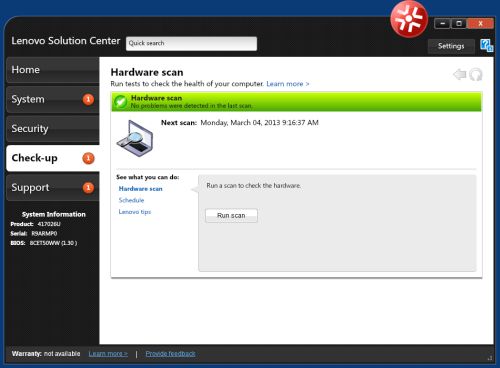This screenshot has height=368, width=500.
Task: Click the laptop magnifier hardware scan image
Action: 135,138
